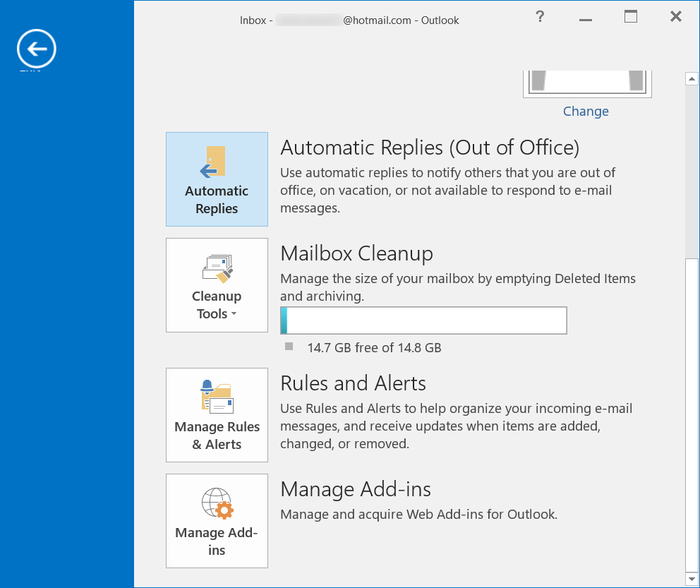
Task: Open the Rules and Alerts manager
Action: coord(217,414)
